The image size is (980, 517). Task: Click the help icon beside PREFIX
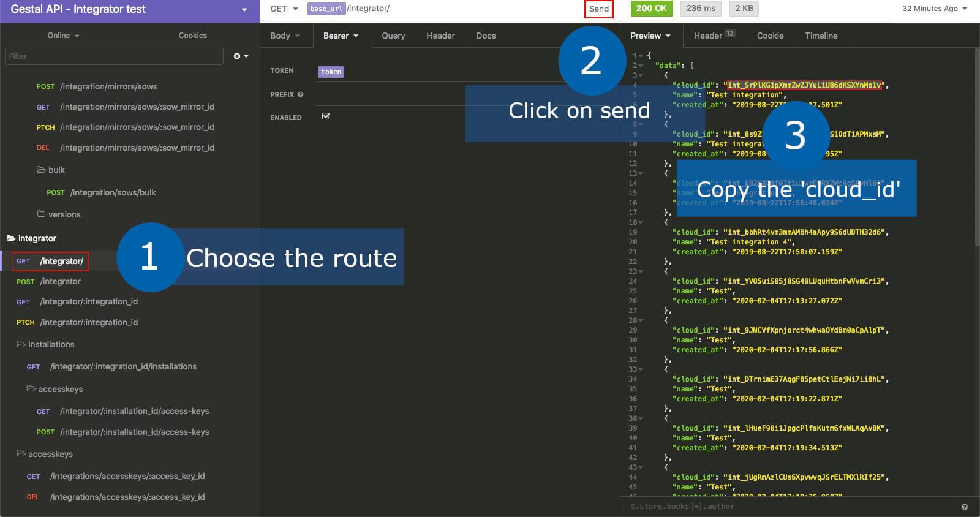pyautogui.click(x=300, y=94)
